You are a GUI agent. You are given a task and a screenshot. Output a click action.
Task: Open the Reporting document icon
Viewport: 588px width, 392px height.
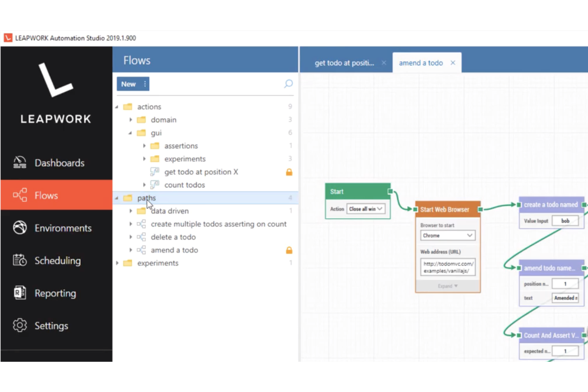tap(19, 293)
